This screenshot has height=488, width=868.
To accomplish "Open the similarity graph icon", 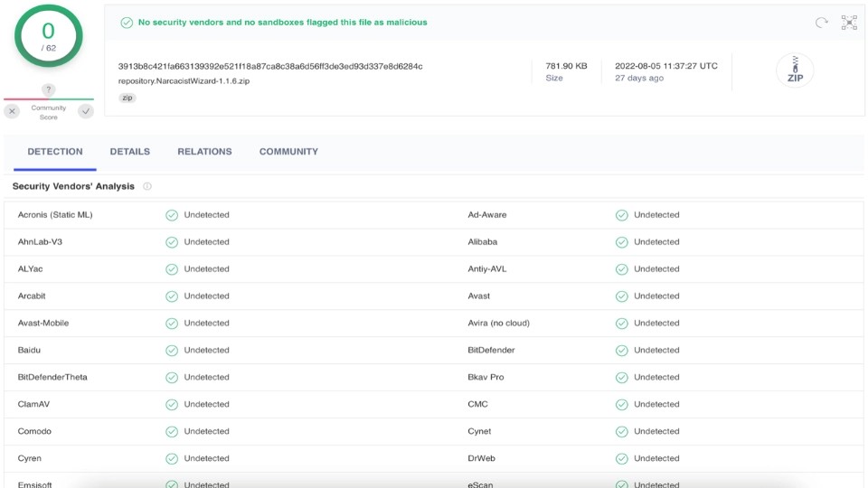I will click(849, 22).
